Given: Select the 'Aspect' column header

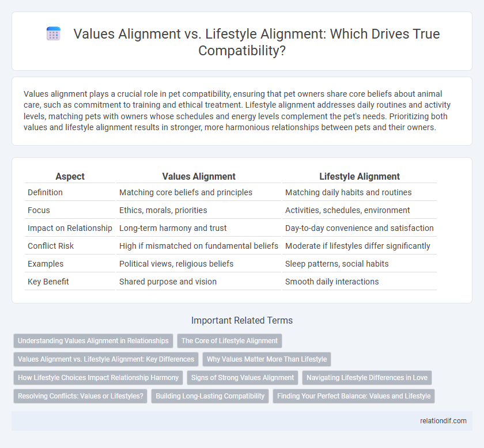Looking at the screenshot, I should pos(70,176).
